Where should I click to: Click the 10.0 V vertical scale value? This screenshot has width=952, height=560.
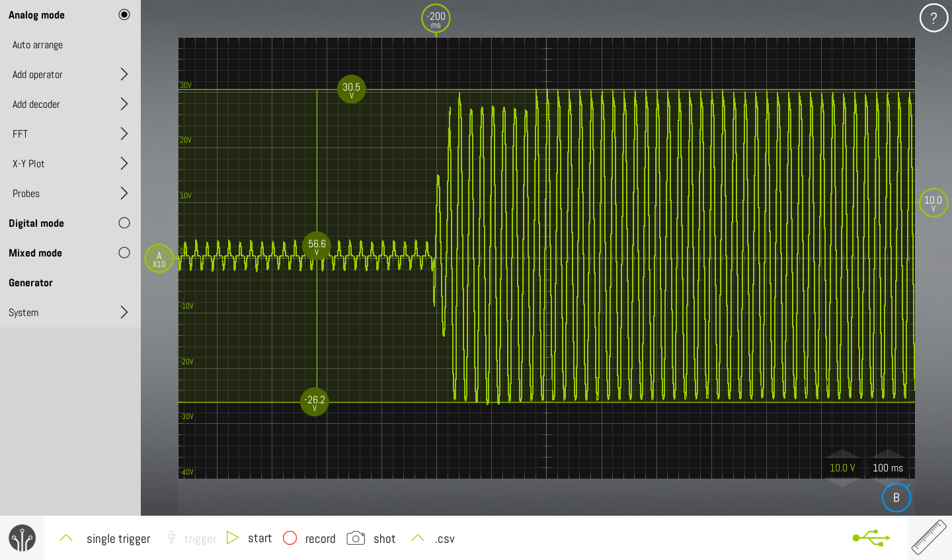(842, 467)
